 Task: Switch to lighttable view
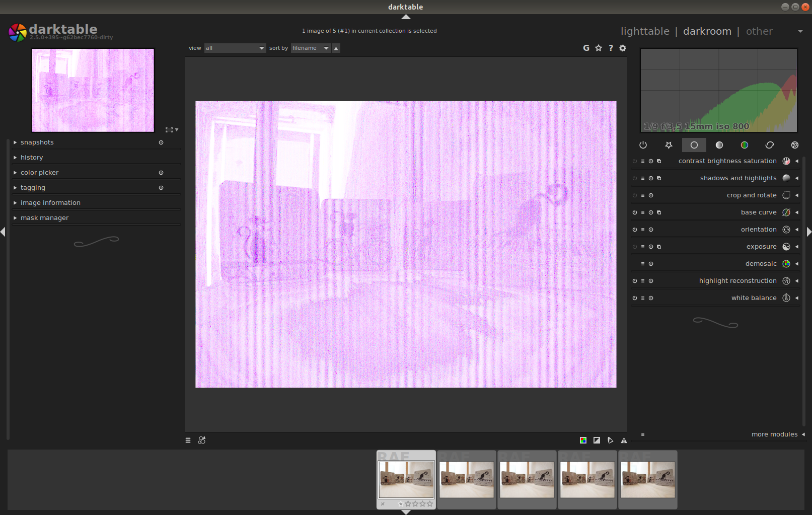click(x=645, y=31)
